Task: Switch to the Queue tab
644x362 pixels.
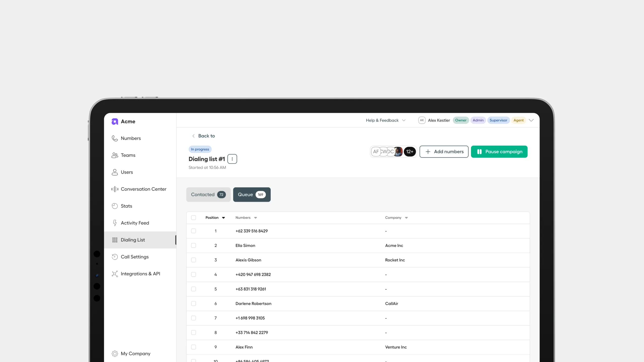Action: pos(252,195)
